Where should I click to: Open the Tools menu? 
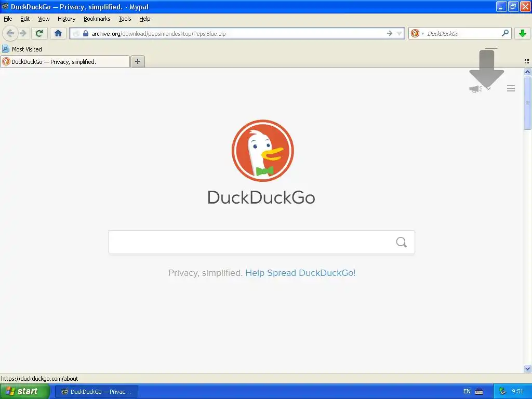(125, 19)
